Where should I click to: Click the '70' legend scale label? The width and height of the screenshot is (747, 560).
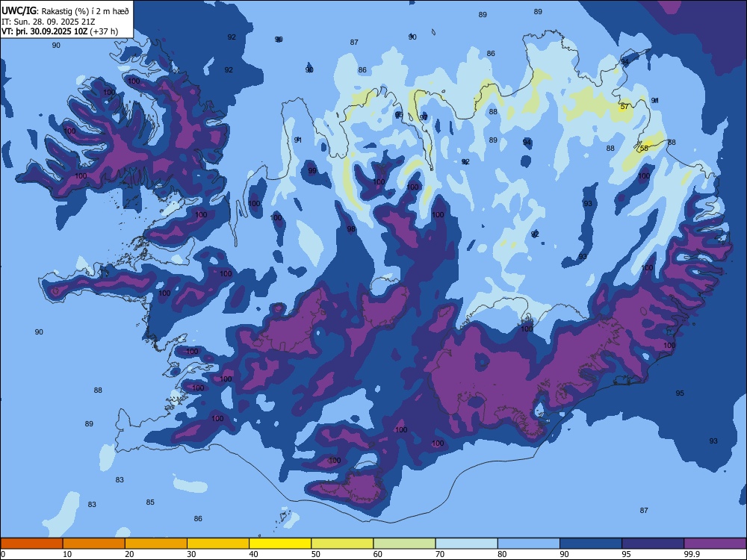click(x=440, y=554)
